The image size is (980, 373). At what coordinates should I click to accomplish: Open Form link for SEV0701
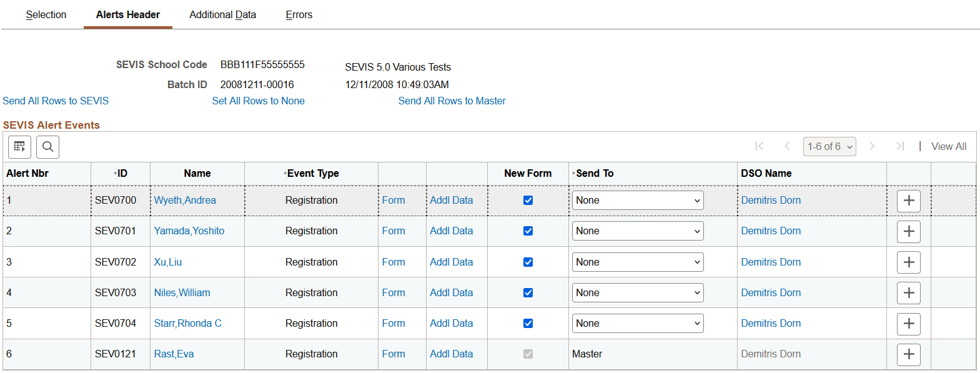point(393,231)
